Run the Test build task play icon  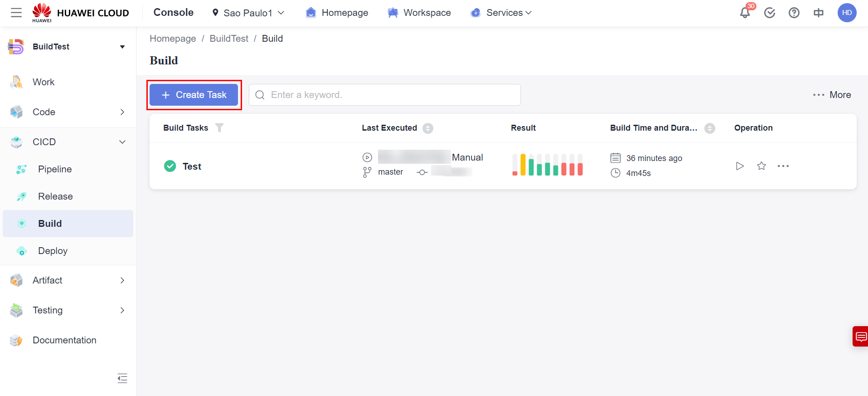[740, 166]
